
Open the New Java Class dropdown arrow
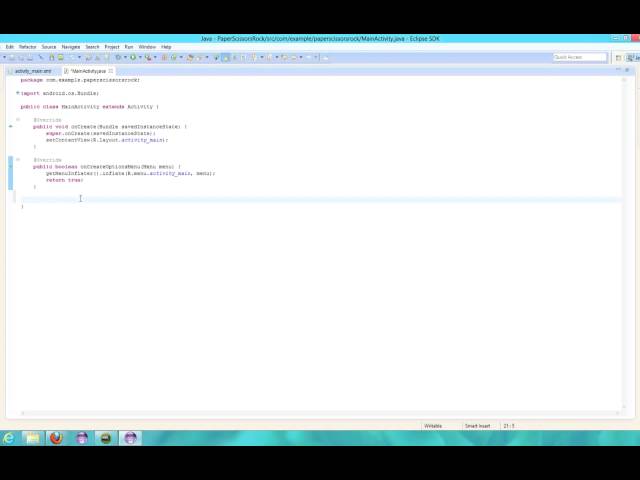[x=181, y=58]
